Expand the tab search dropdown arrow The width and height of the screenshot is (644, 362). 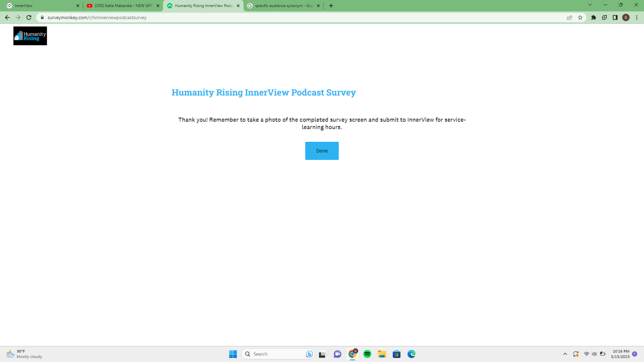click(x=590, y=5)
